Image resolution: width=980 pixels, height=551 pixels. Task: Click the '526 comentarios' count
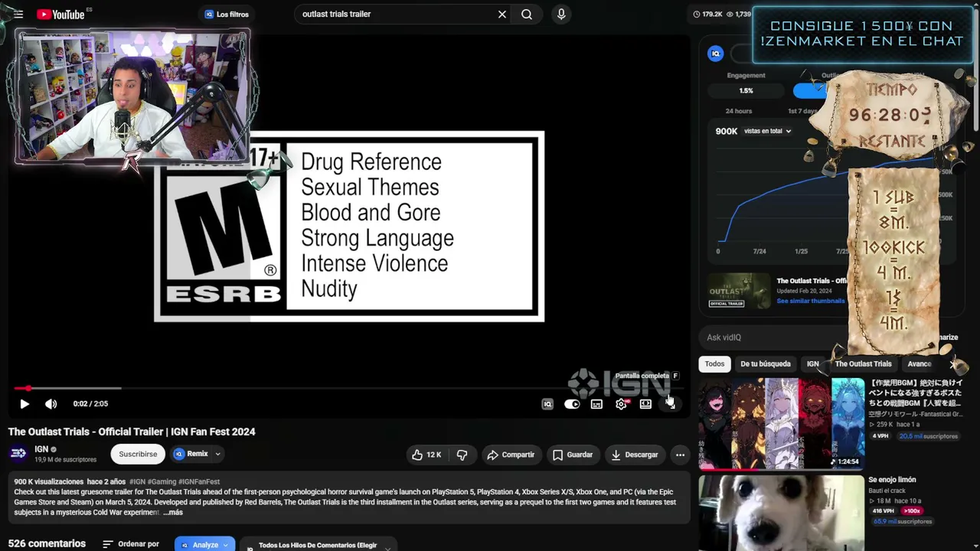(x=47, y=543)
